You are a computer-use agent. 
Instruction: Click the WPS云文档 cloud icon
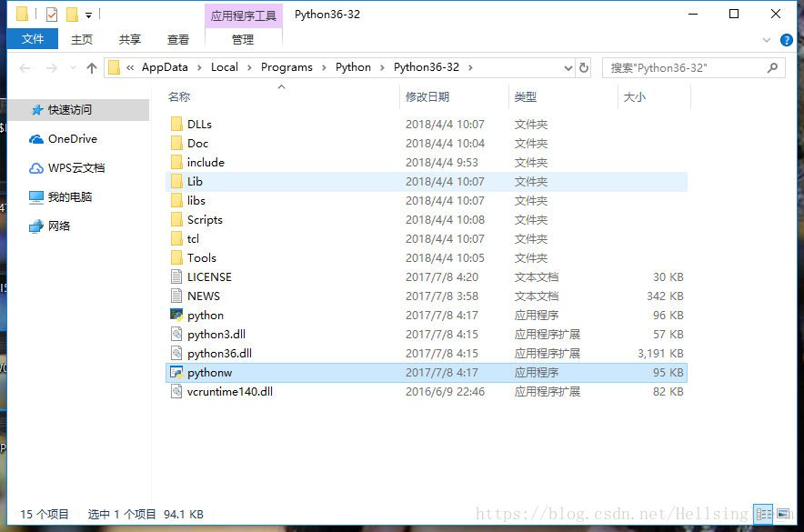click(x=35, y=168)
